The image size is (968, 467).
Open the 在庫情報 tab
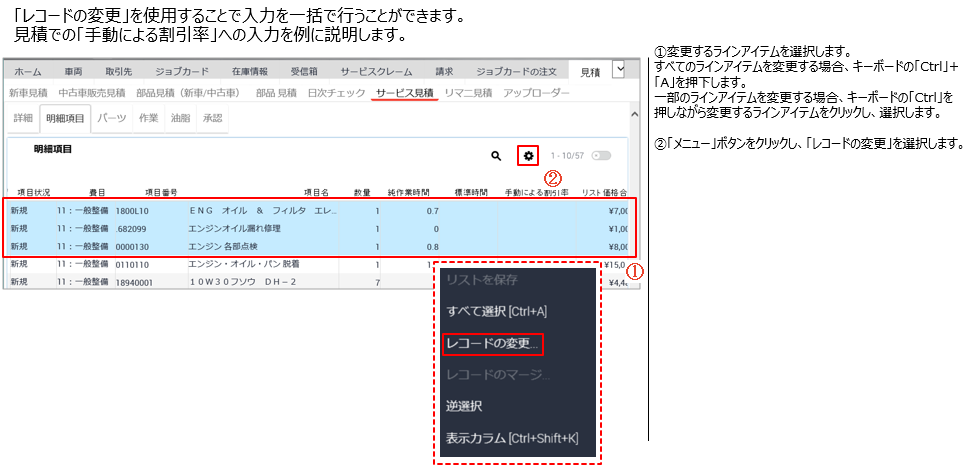tap(249, 72)
